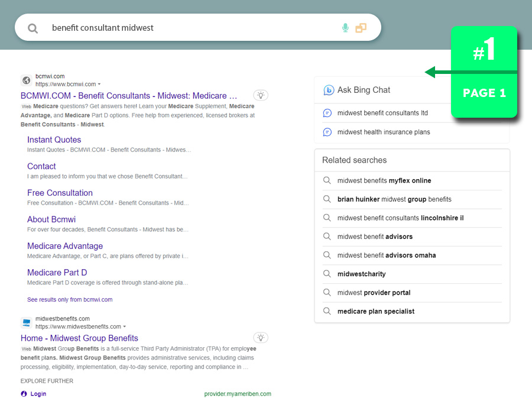
Task: Click the lightbulb icon beside BCMWI.COM result
Action: (x=261, y=95)
